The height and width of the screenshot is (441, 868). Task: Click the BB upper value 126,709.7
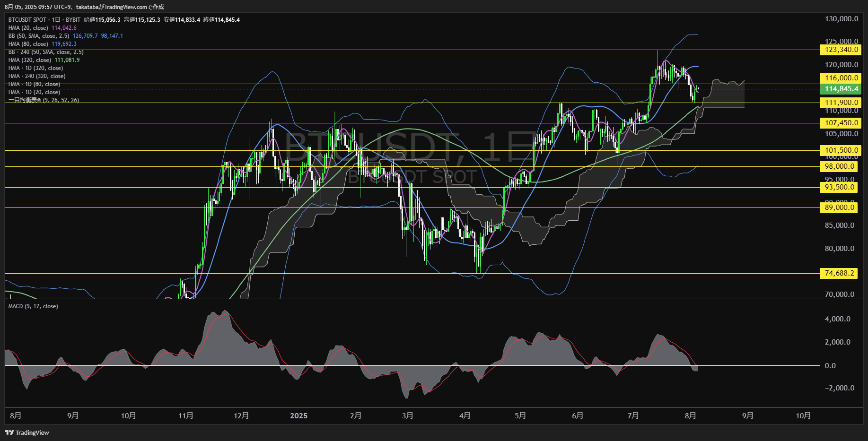click(85, 36)
